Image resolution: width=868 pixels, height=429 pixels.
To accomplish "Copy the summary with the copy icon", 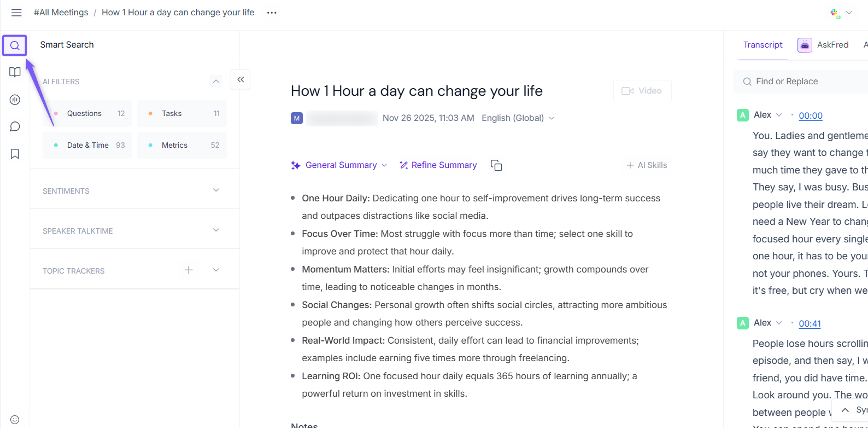I will [x=496, y=165].
